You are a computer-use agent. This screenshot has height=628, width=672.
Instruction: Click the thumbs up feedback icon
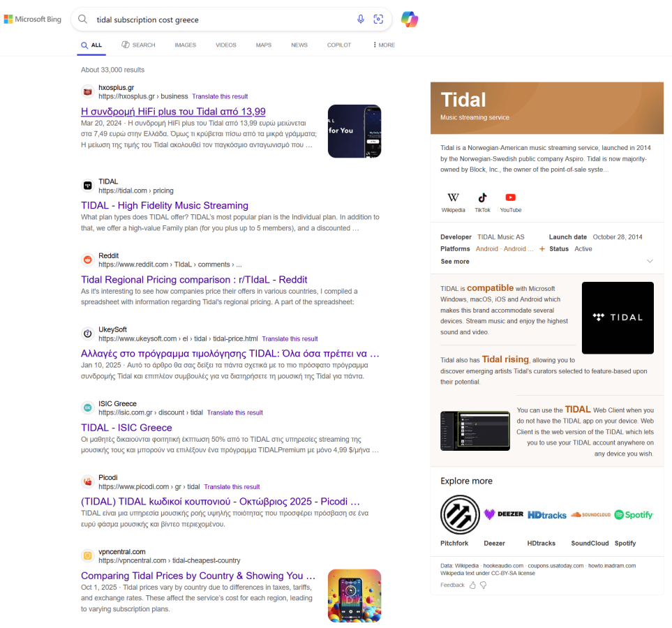[x=472, y=585]
